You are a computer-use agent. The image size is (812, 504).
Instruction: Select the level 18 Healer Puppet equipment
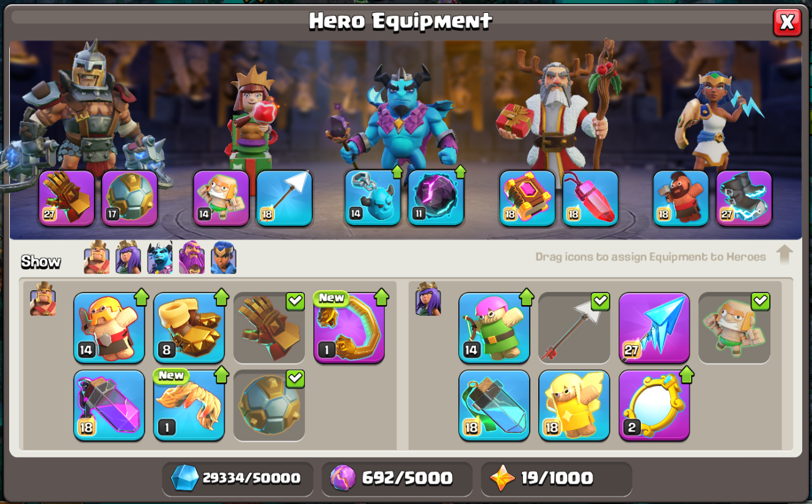pos(574,405)
